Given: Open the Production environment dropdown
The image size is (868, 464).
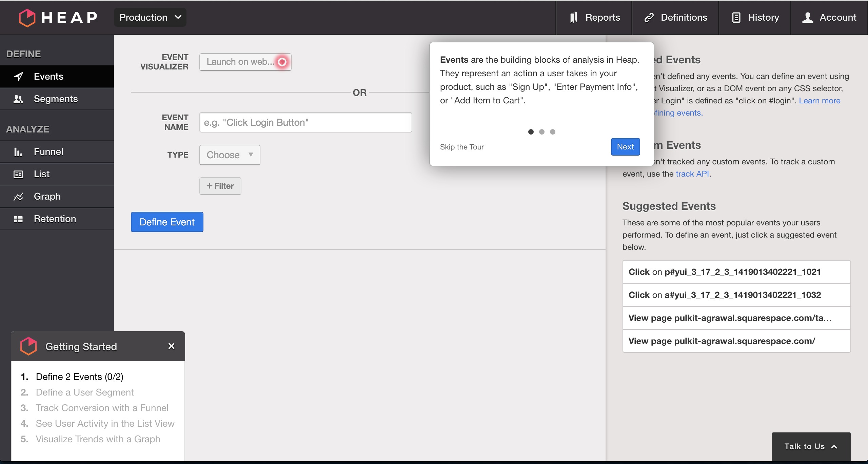Looking at the screenshot, I should click(150, 18).
